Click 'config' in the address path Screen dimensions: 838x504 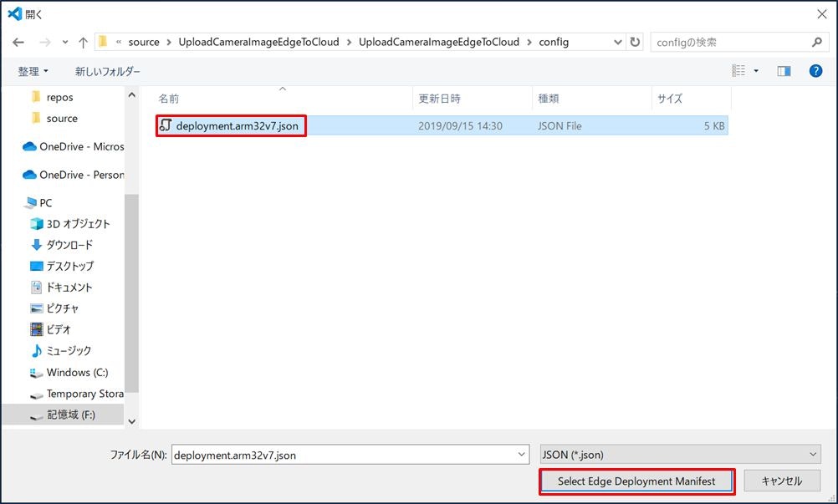click(554, 42)
